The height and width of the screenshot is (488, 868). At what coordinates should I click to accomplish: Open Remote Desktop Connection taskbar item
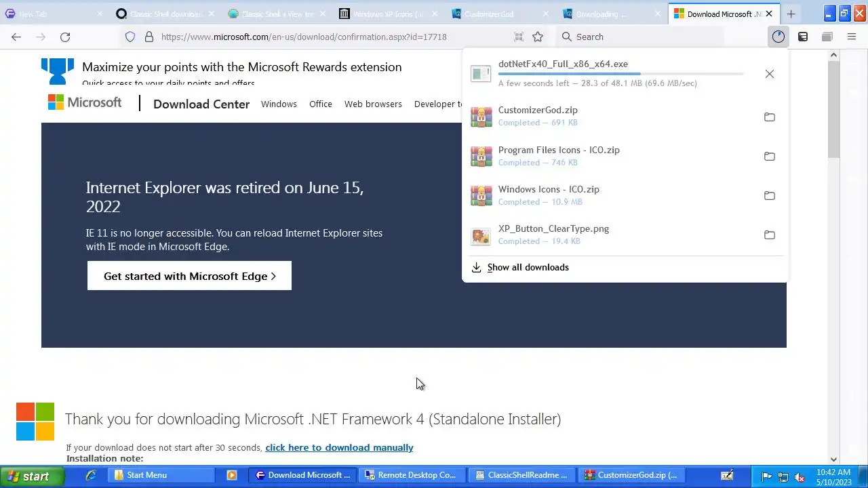click(x=412, y=475)
